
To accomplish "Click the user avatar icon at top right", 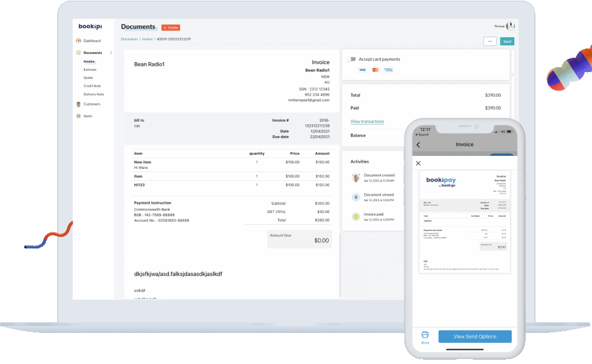I will coord(511,26).
